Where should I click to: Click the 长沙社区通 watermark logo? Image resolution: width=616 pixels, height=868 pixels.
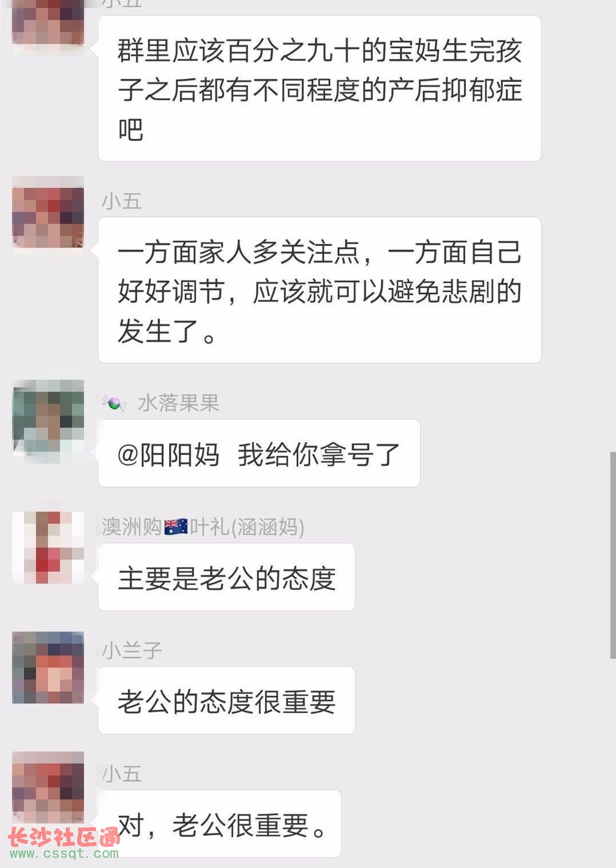coord(64,843)
